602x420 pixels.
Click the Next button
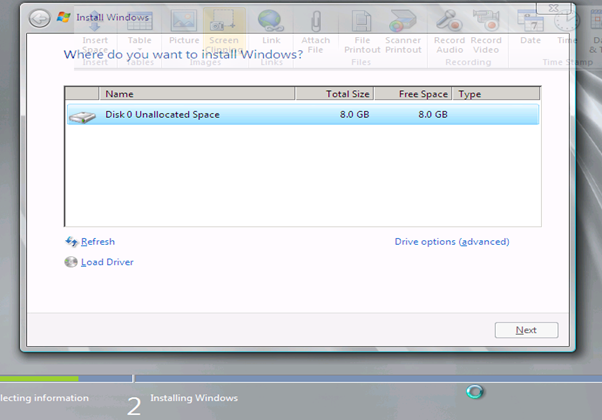pos(526,330)
